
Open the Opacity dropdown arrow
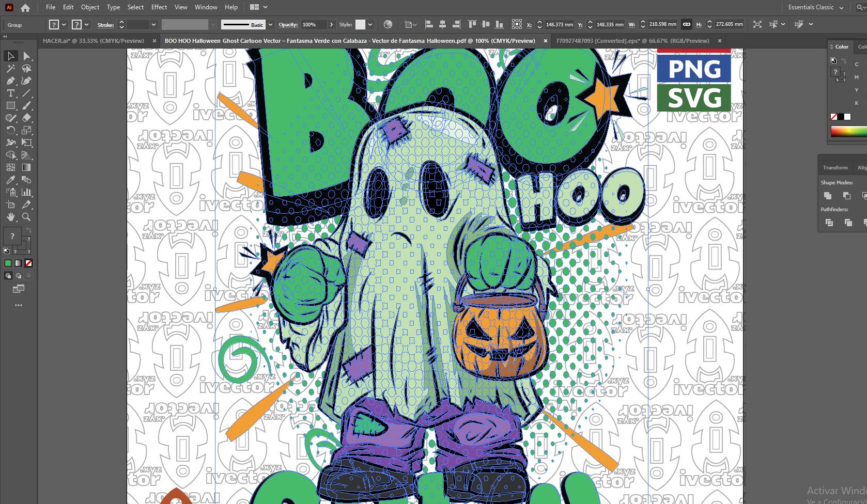click(x=332, y=24)
